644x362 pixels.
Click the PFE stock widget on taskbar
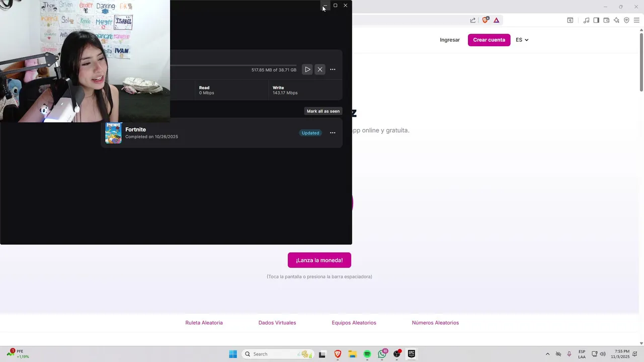[x=18, y=354]
